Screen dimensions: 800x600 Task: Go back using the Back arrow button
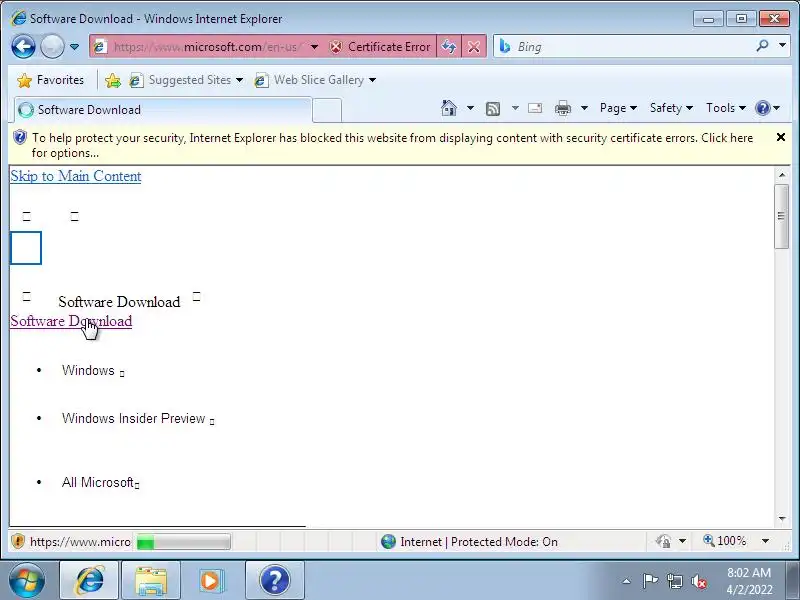[x=23, y=47]
